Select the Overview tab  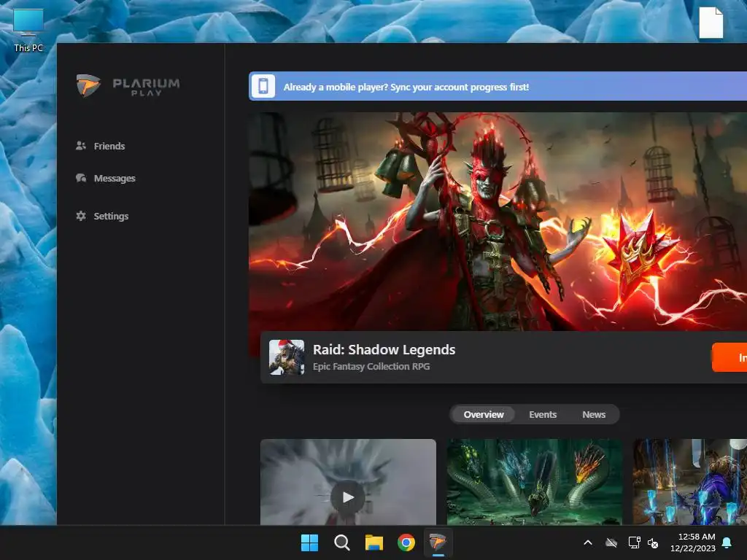(484, 414)
